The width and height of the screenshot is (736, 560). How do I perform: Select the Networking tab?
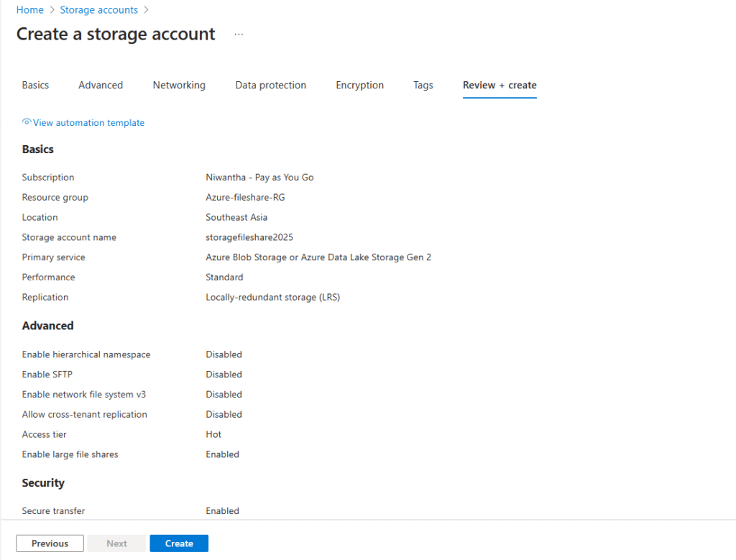click(179, 85)
